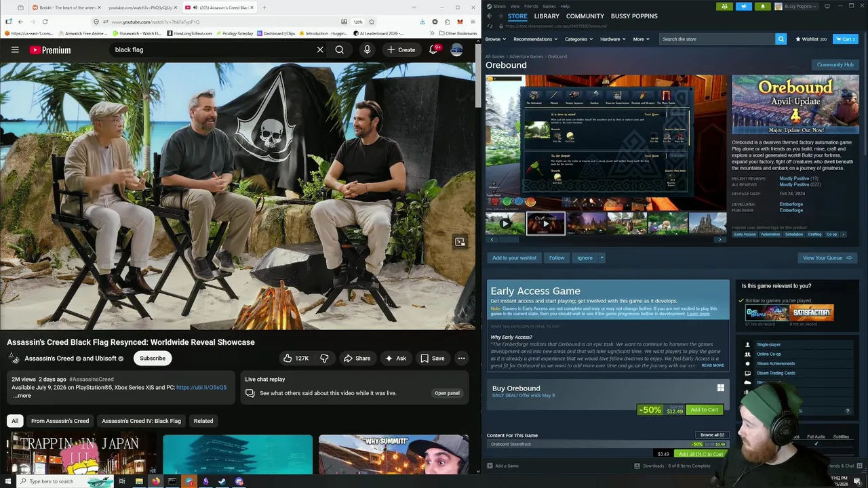Show more bookmarks chevron in browser
Screen dimensions: 868x488
tap(432, 33)
